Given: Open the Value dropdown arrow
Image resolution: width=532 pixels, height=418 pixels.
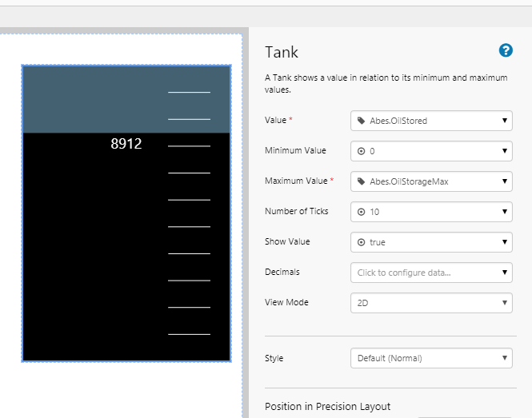Looking at the screenshot, I should coord(505,121).
